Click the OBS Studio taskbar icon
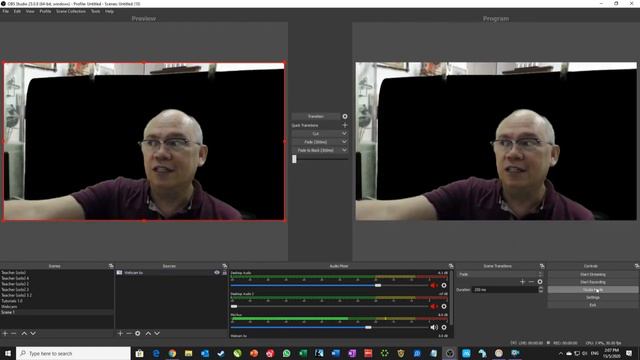 pos(450,353)
